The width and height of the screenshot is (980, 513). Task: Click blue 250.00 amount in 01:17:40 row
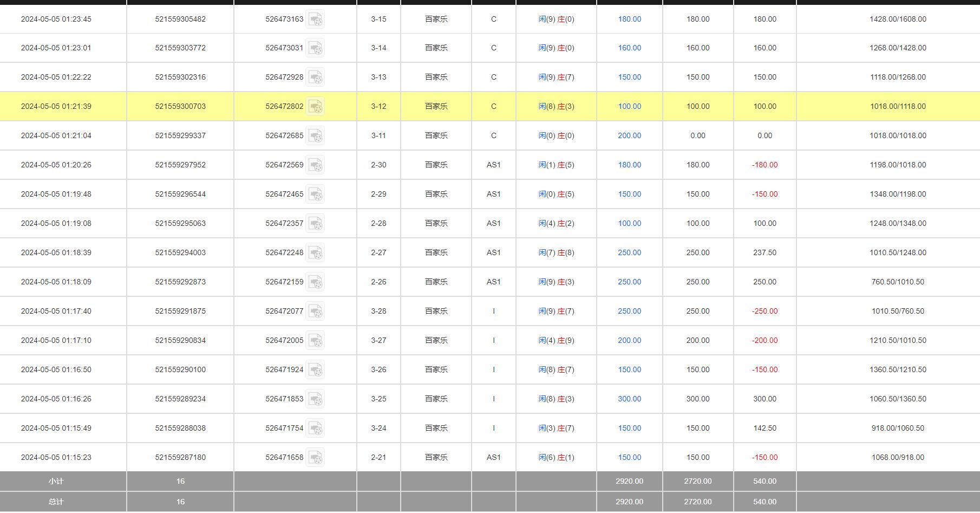(x=629, y=311)
